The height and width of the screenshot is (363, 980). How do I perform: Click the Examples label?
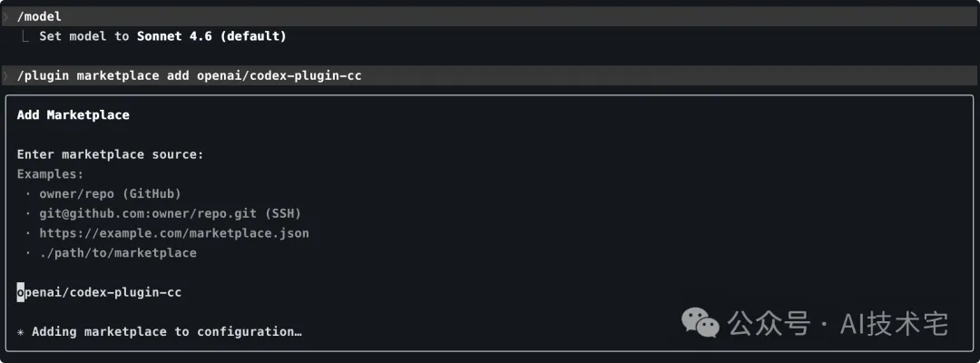pos(50,174)
